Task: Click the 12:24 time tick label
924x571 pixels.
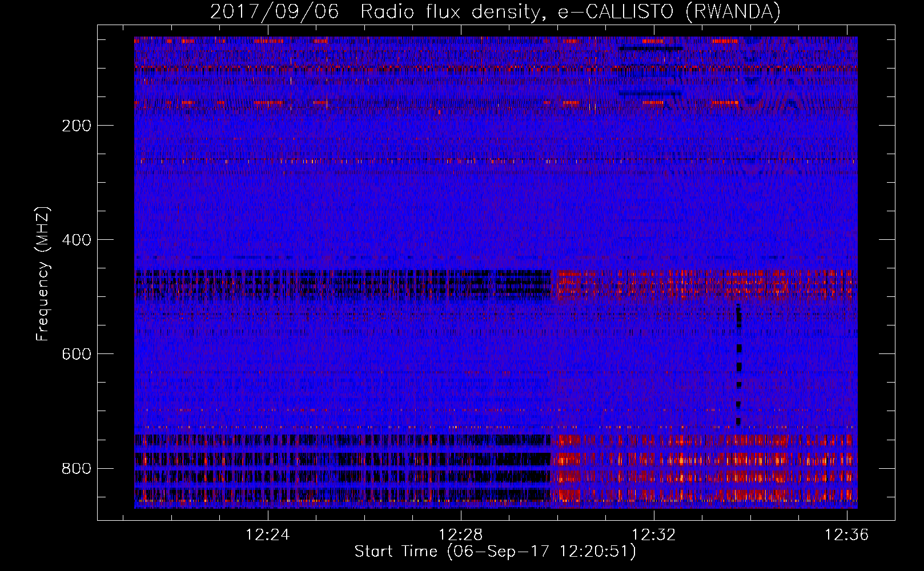Action: click(268, 535)
